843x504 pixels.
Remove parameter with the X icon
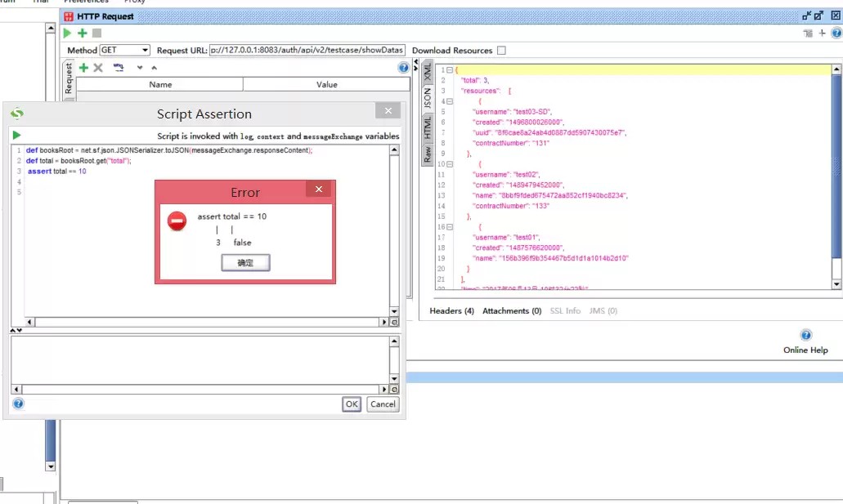pyautogui.click(x=98, y=68)
